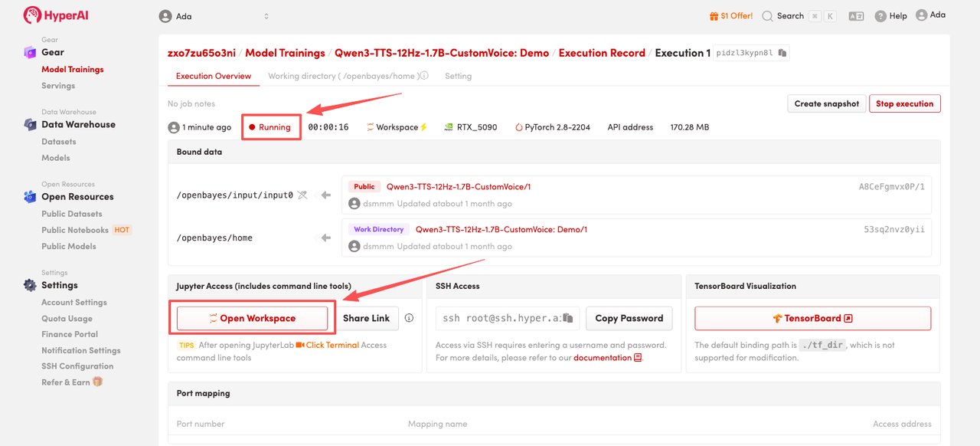Open the documentation link under SSH Access

point(603,357)
